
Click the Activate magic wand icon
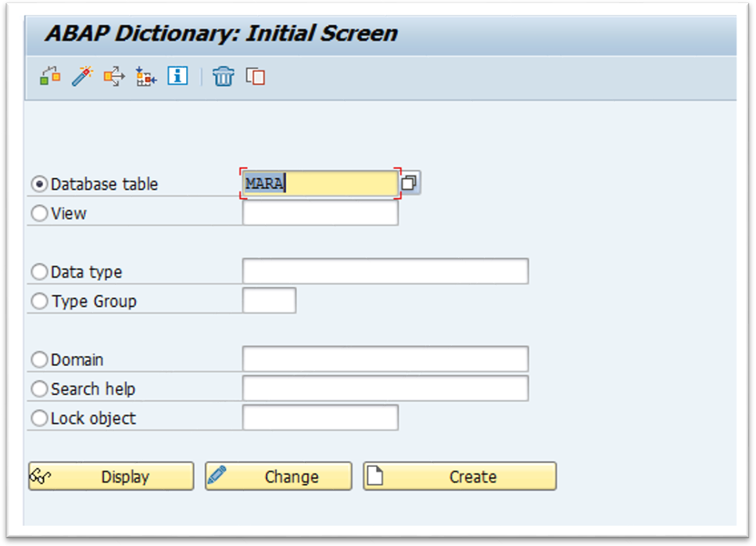pos(82,76)
